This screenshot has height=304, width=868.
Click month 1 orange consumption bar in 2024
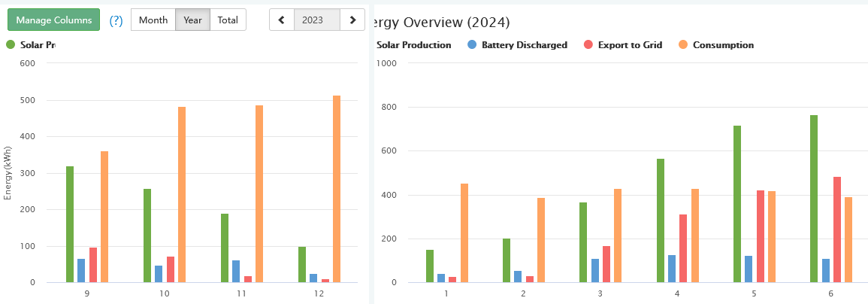(464, 233)
